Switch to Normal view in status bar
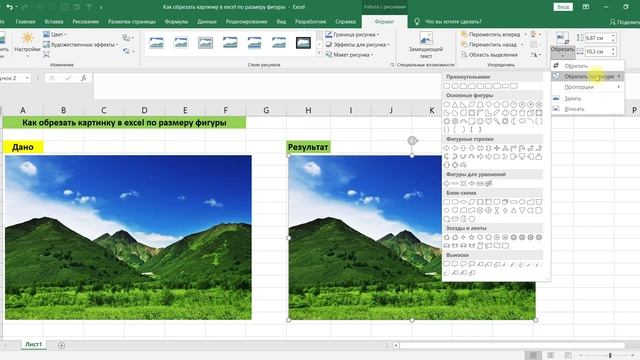This screenshot has height=360, width=640. coord(533,356)
